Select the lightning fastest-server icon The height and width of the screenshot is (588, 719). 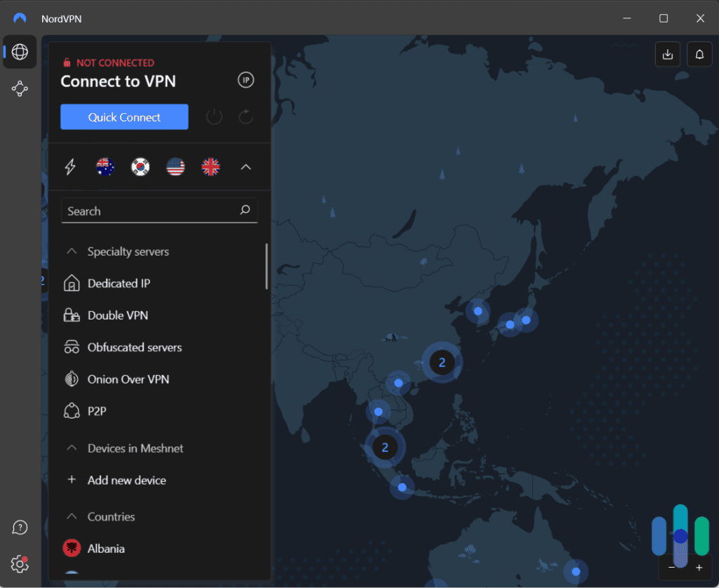[x=70, y=166]
